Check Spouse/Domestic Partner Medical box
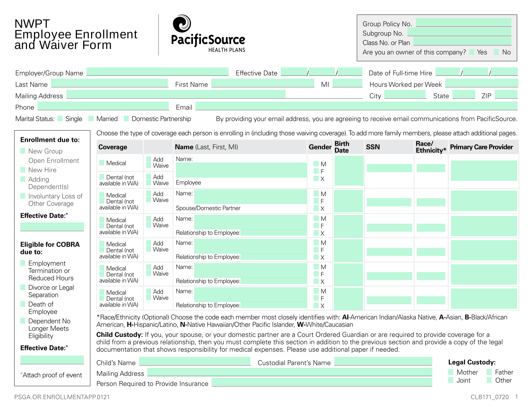Screen dimensions: 532x411 pyautogui.click(x=102, y=195)
